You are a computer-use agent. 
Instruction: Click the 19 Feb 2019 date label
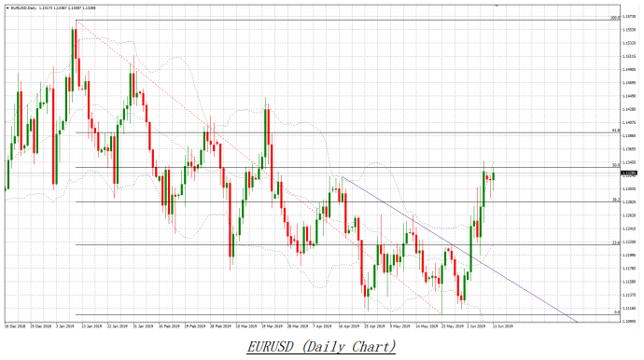click(195, 326)
